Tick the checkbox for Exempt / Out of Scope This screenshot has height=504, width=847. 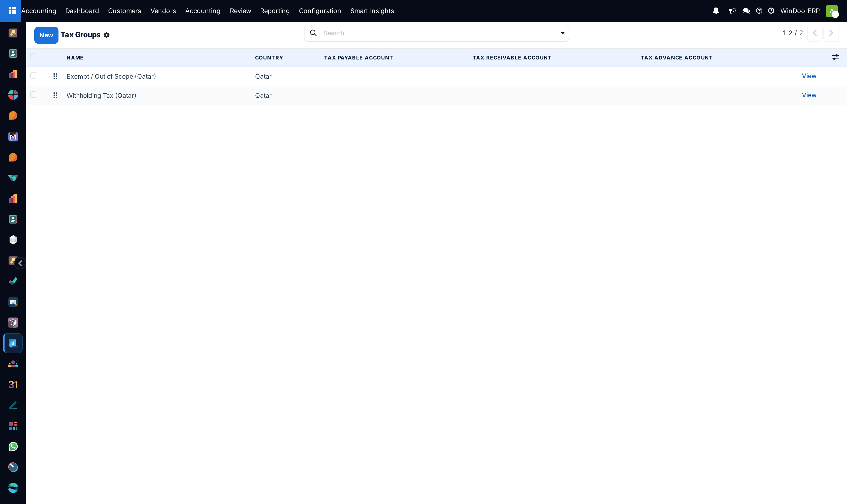[33, 75]
